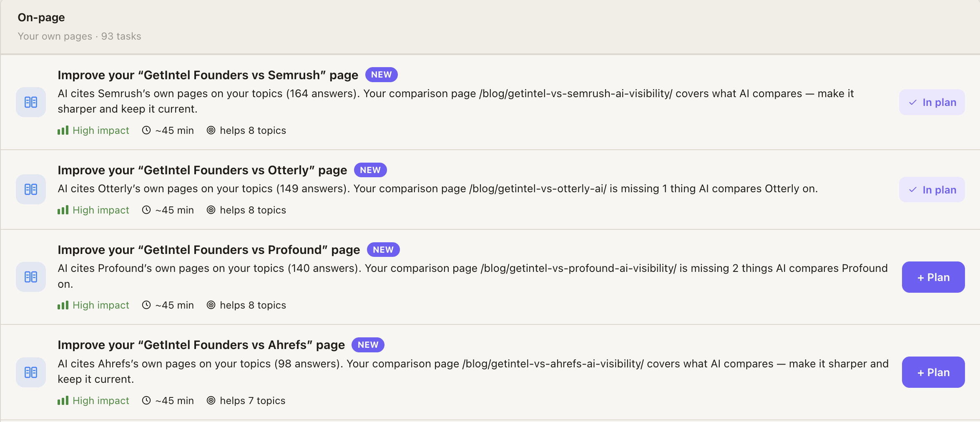Click "High impact" label in Semrush row

(101, 131)
